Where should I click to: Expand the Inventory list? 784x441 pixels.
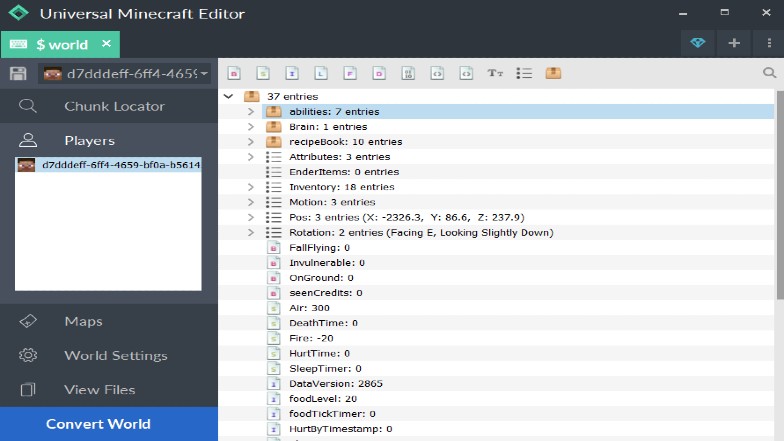(x=250, y=187)
